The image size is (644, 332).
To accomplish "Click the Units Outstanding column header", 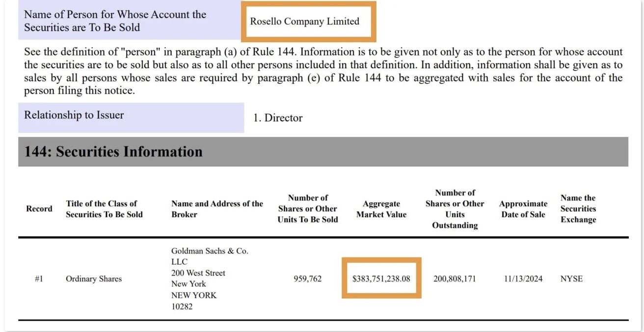I will 455,209.
